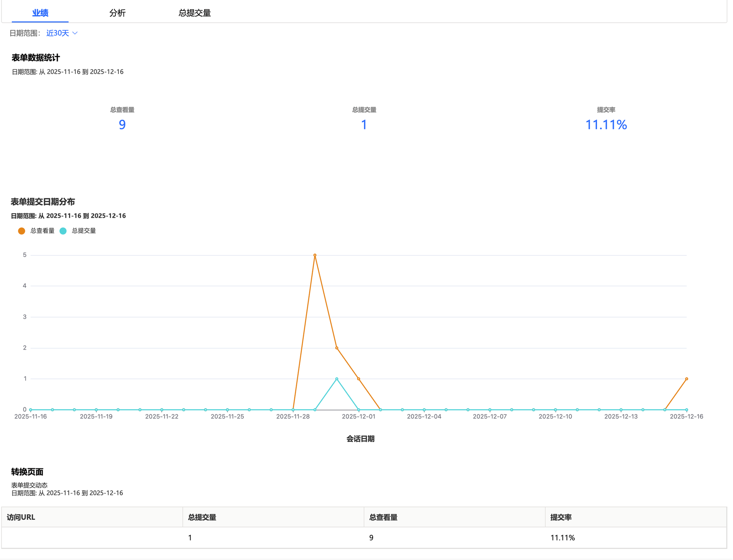Click the 总查看量 metric value 9
733x560 pixels.
(x=122, y=125)
